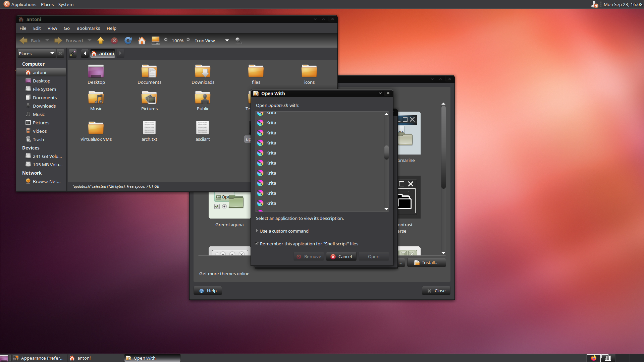Open the Go menu
The height and width of the screenshot is (362, 644).
coord(67,28)
